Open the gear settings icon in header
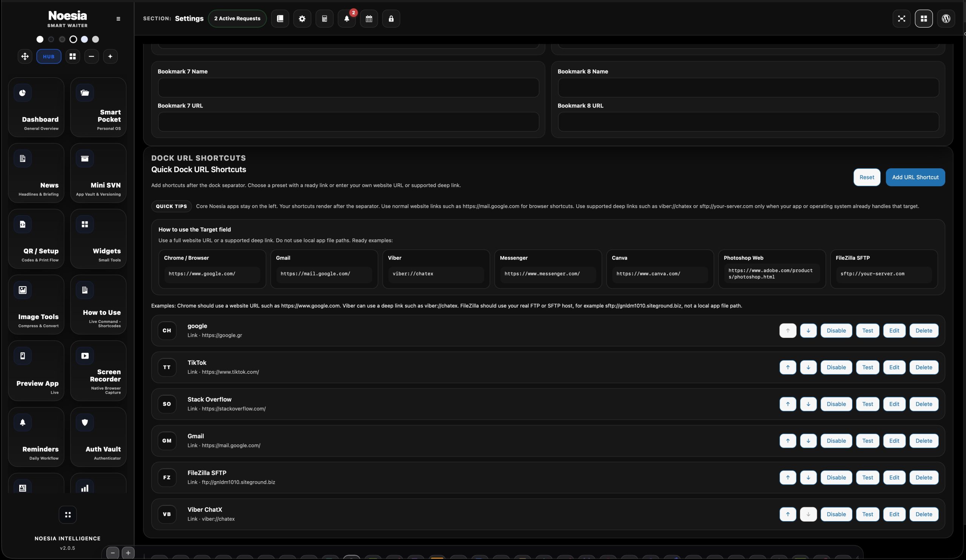966x560 pixels. [302, 18]
